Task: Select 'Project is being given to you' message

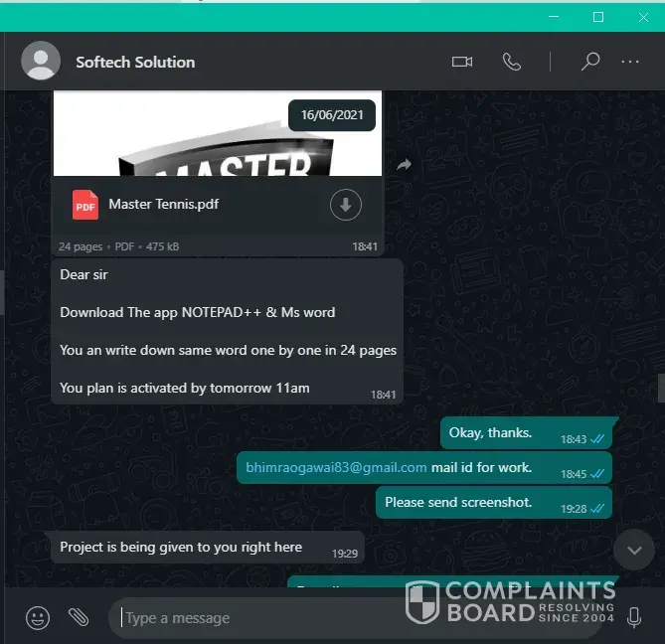Action: click(208, 548)
